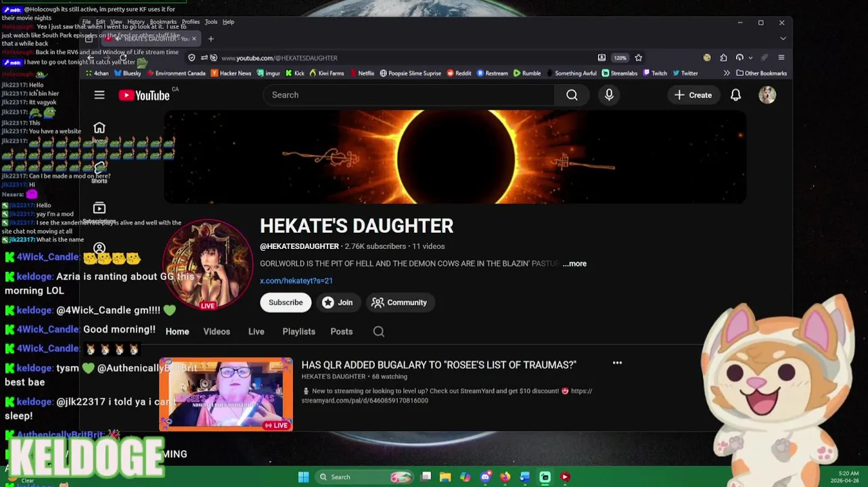Viewport: 868px width, 487px height.
Task: Close the HEKATE'S DAUGHTER browser tab
Action: click(x=194, y=39)
